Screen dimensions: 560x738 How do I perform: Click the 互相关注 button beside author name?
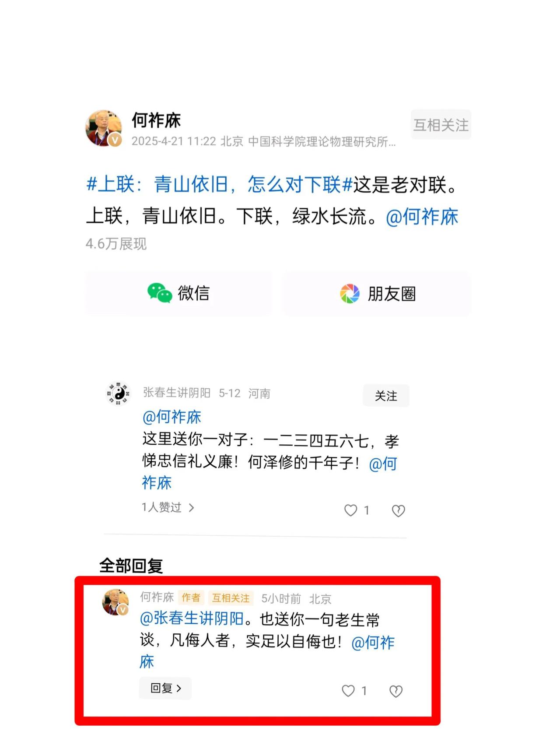[x=441, y=125]
